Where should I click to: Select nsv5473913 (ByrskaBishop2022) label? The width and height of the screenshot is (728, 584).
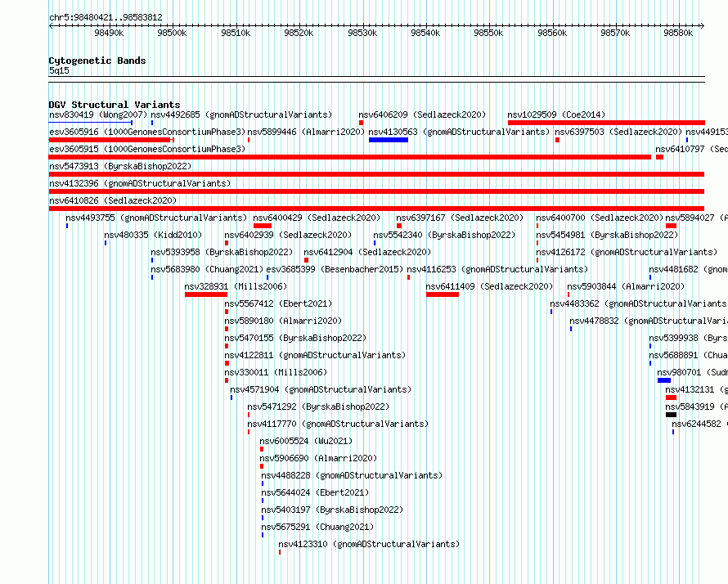[120, 166]
